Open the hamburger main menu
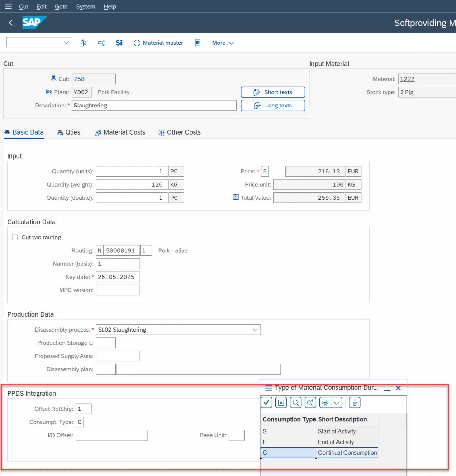This screenshot has width=456, height=476. pyautogui.click(x=8, y=6)
